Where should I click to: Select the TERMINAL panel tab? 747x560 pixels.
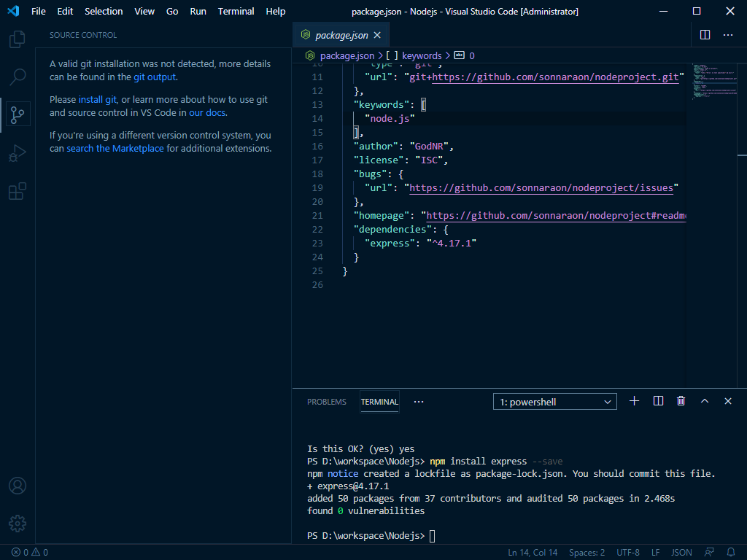point(379,402)
